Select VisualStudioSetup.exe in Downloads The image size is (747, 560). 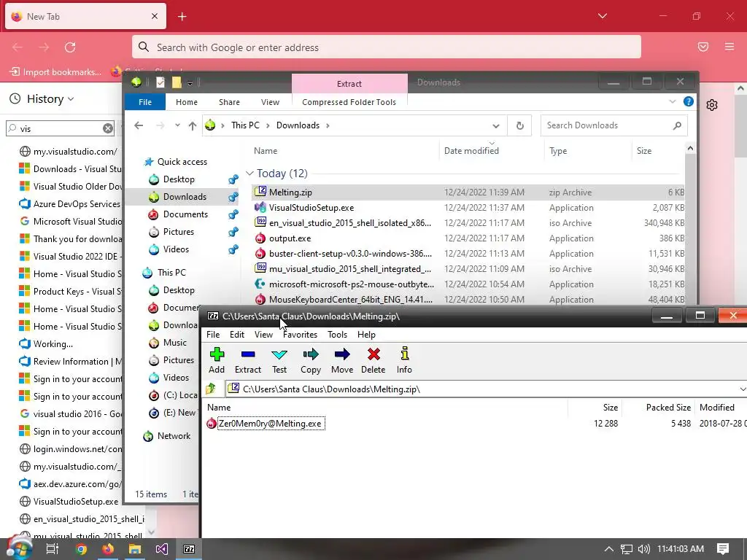click(468, 208)
